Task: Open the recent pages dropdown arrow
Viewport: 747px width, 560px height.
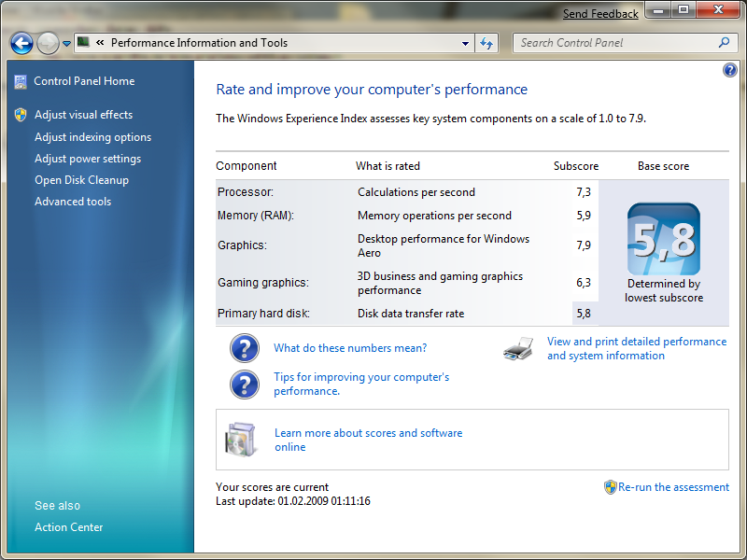Action: pyautogui.click(x=66, y=43)
